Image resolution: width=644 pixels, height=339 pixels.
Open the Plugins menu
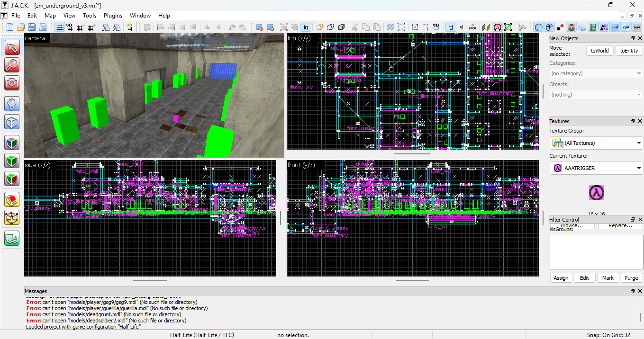click(113, 16)
